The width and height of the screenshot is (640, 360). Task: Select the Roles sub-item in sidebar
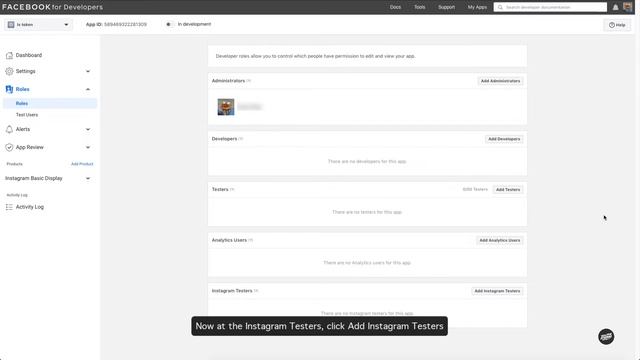(x=50, y=103)
